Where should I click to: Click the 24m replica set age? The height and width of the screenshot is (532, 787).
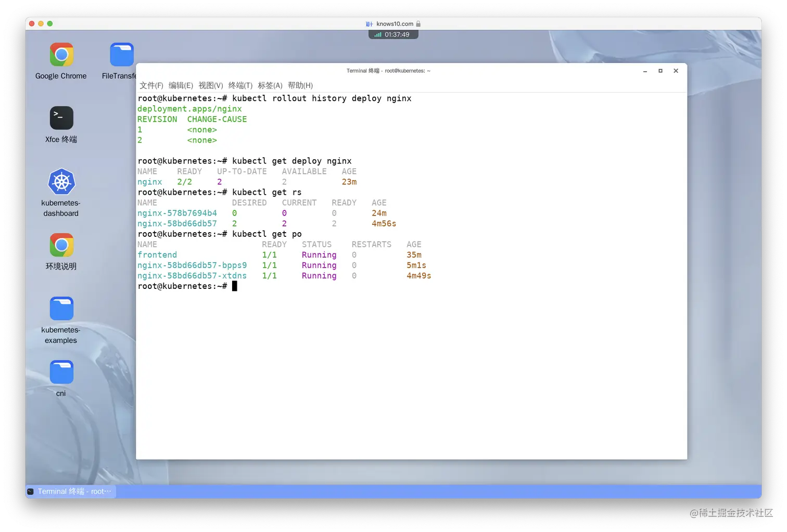tap(379, 213)
